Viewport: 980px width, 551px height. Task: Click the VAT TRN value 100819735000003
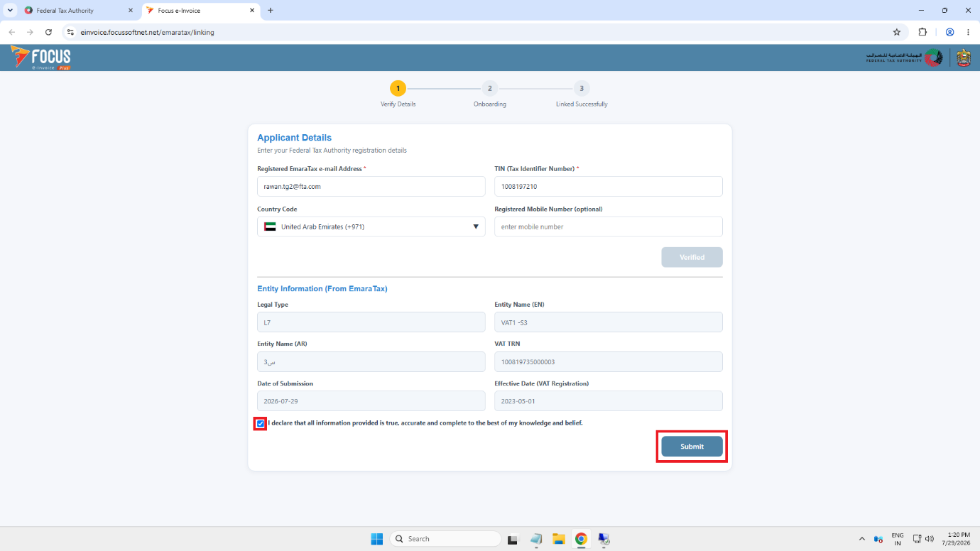click(528, 362)
